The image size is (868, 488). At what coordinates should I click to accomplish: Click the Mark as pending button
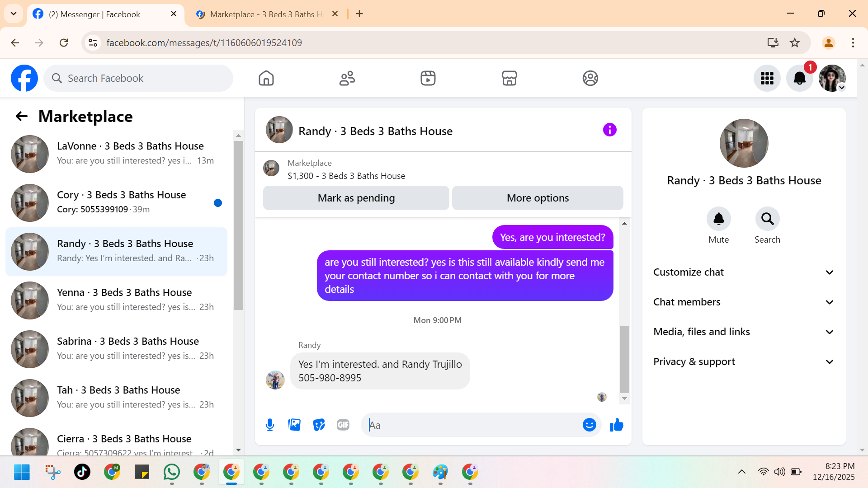click(356, 198)
